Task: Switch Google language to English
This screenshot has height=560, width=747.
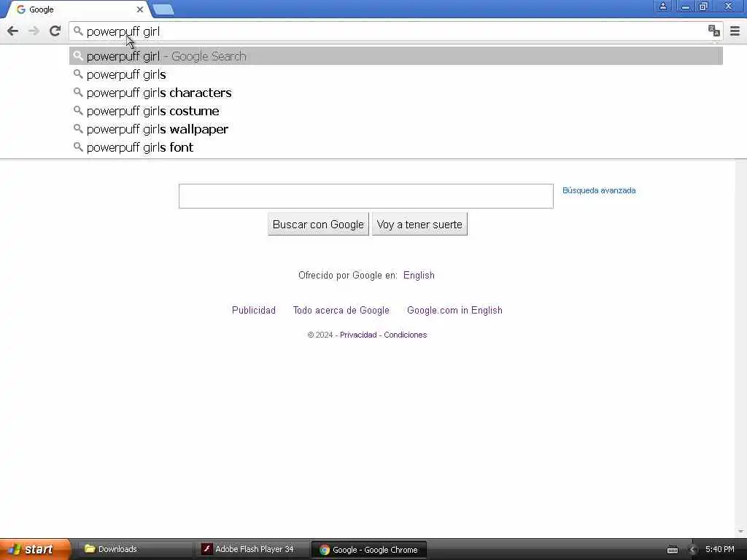Action: tap(419, 275)
